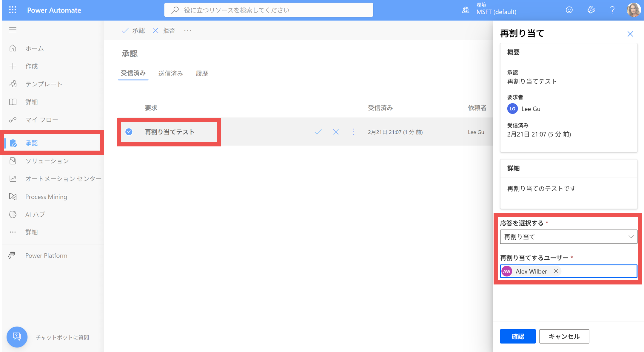Switch to the 送信済み tab
This screenshot has width=644, height=352.
tap(171, 73)
